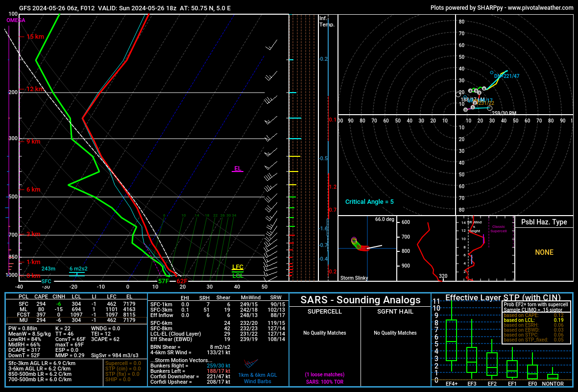Open the www.pivotalweather.com link text
Viewport: 578px width, 392px height.
point(540,8)
